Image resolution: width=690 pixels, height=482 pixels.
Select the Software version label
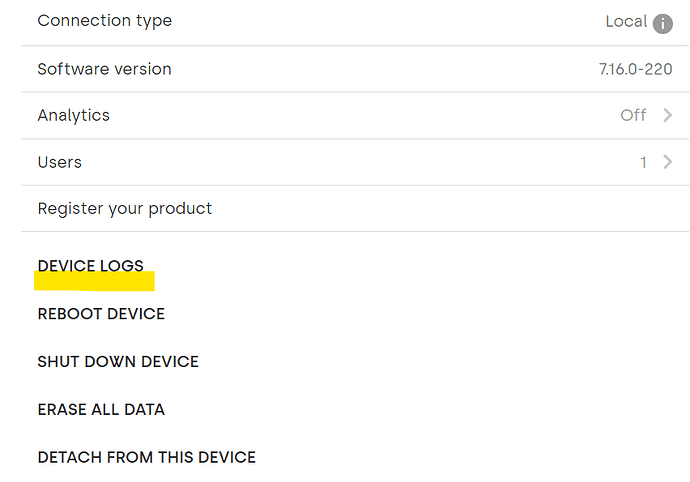click(104, 69)
